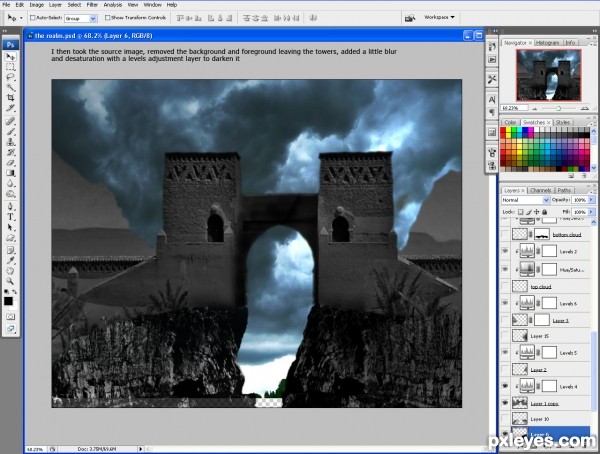Select the Lasso tool

point(10,77)
